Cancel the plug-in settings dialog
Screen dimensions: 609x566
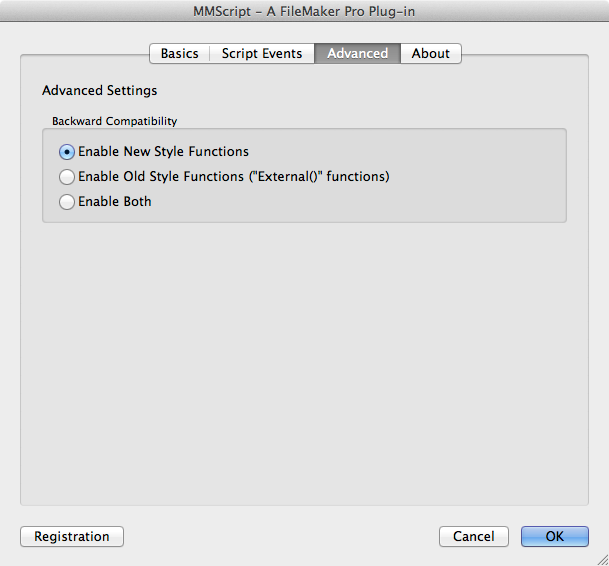474,536
